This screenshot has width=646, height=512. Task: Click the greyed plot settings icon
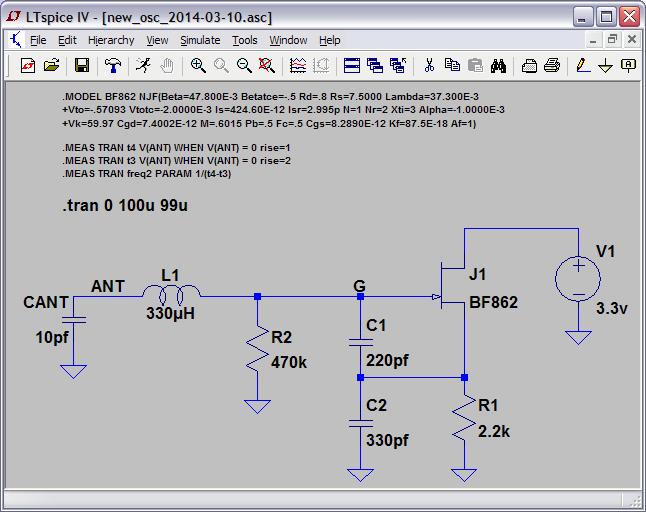click(321, 65)
